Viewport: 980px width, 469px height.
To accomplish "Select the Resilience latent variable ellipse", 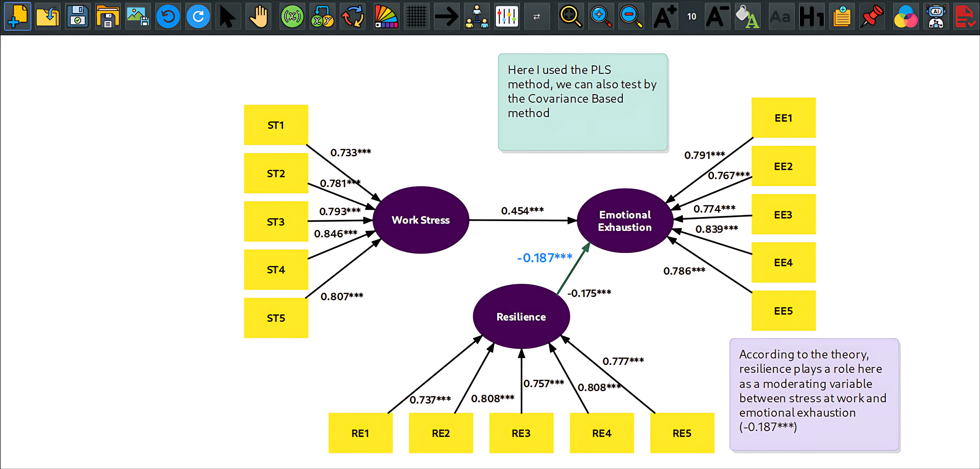I will coord(521,317).
